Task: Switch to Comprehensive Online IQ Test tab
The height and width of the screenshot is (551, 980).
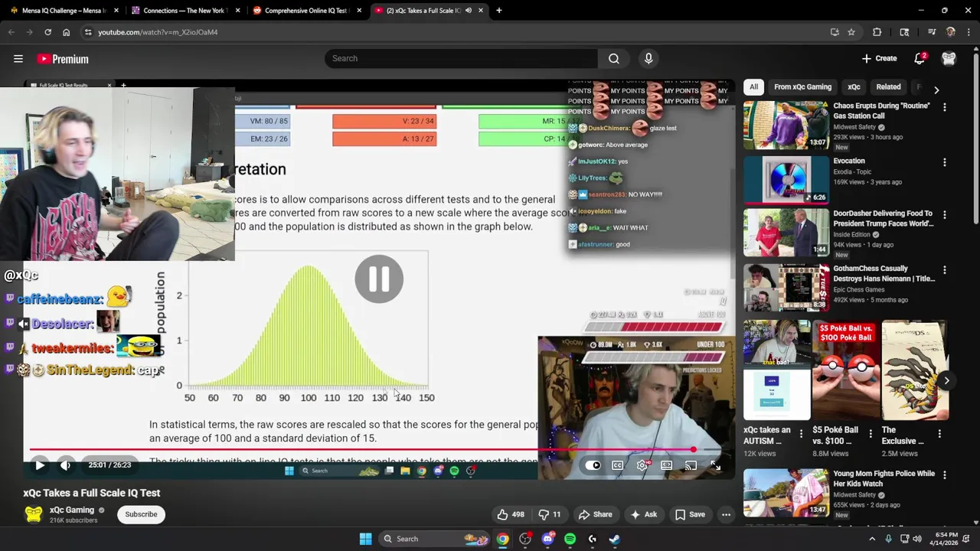Action: point(305,11)
